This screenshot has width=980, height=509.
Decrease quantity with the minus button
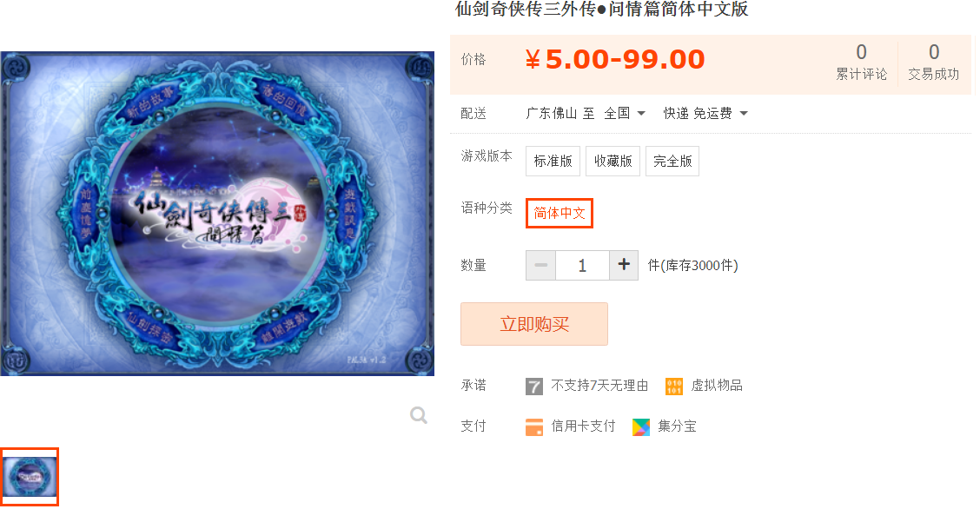tap(540, 266)
